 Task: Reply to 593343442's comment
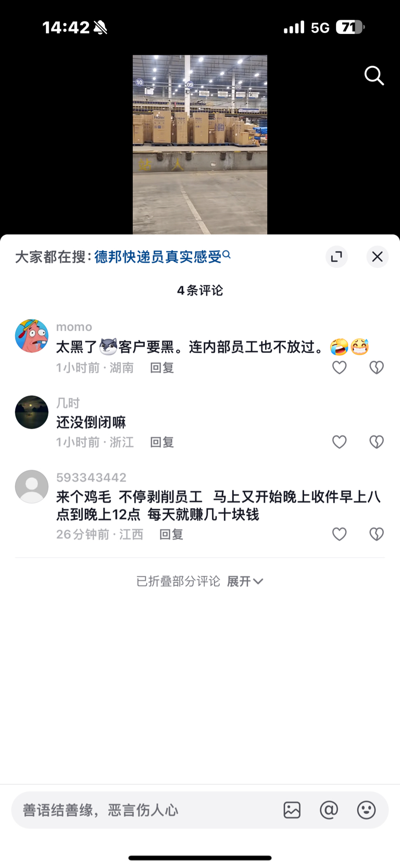click(x=171, y=534)
